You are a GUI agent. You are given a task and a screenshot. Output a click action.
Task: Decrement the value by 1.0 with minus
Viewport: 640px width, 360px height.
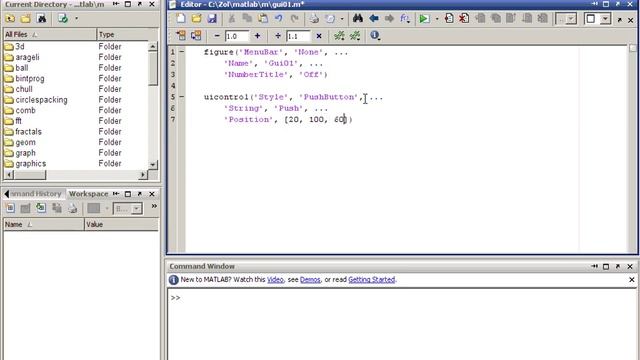(217, 36)
